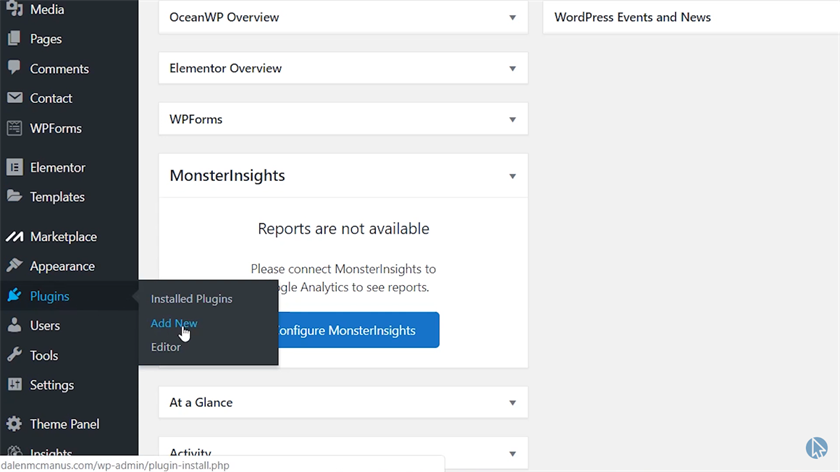Open the Marketplace sidebar link
The image size is (840, 472).
[63, 237]
